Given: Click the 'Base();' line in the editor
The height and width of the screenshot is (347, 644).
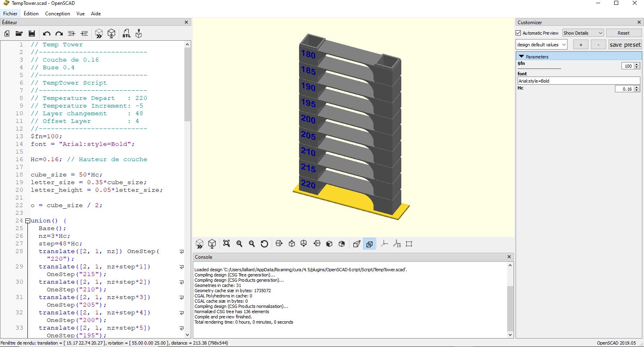Looking at the screenshot, I should (x=52, y=229).
